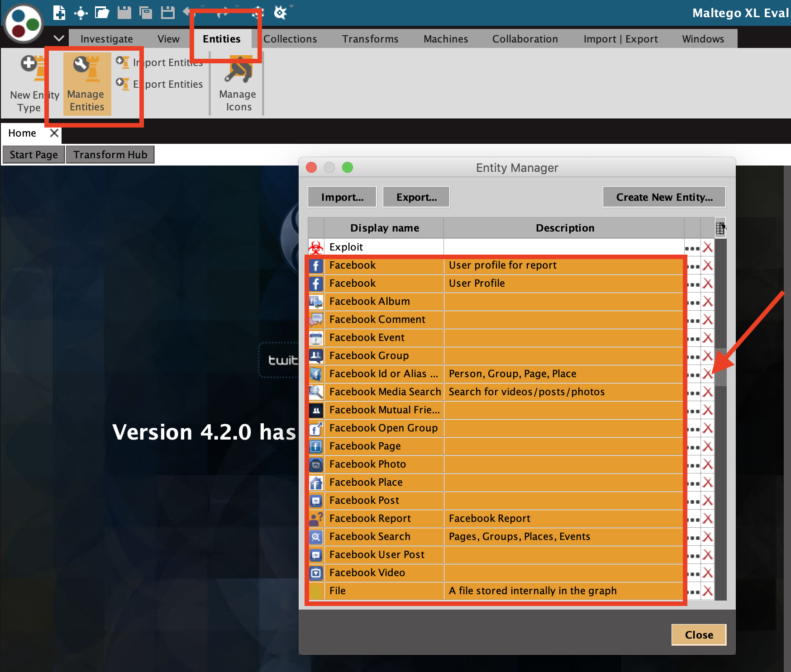Close the Home tab

pyautogui.click(x=54, y=133)
